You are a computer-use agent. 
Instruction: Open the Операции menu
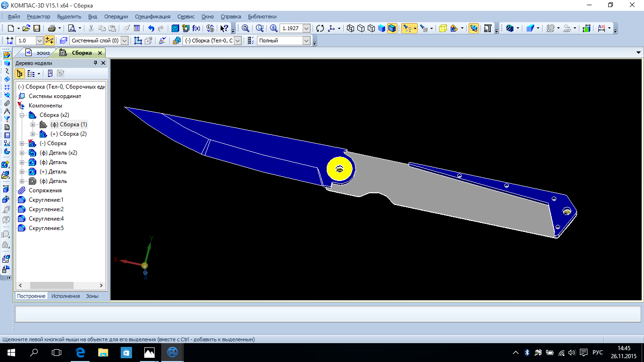point(116,16)
